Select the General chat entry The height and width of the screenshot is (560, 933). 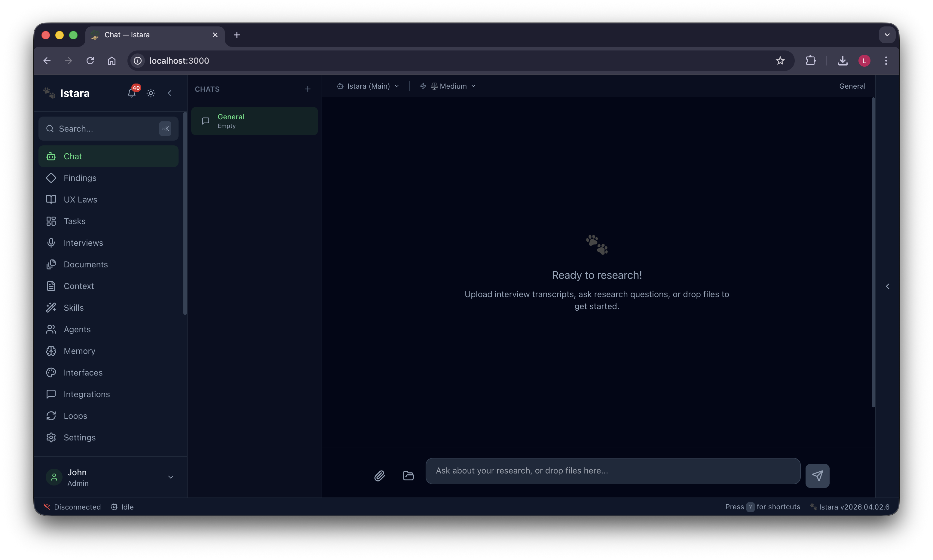pyautogui.click(x=254, y=121)
